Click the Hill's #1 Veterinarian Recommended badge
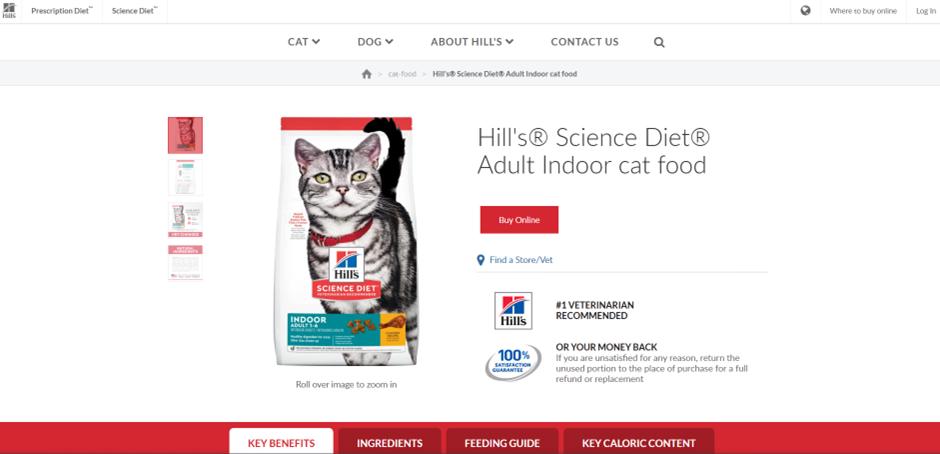This screenshot has width=940, height=454. [x=513, y=311]
